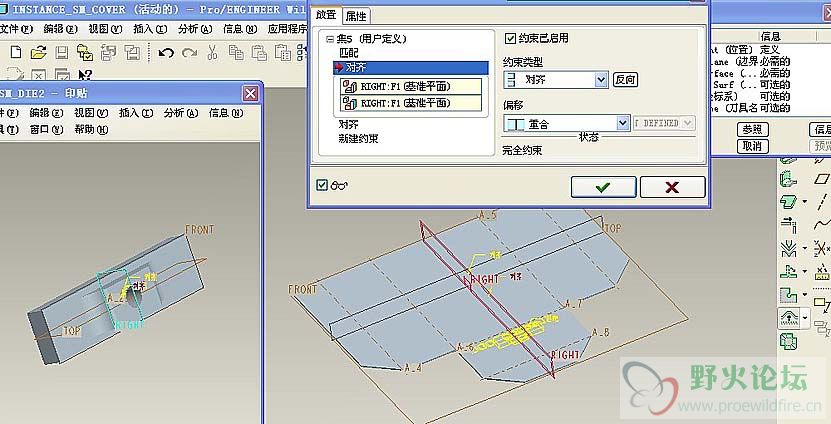Click the 参照 button

[x=752, y=129]
